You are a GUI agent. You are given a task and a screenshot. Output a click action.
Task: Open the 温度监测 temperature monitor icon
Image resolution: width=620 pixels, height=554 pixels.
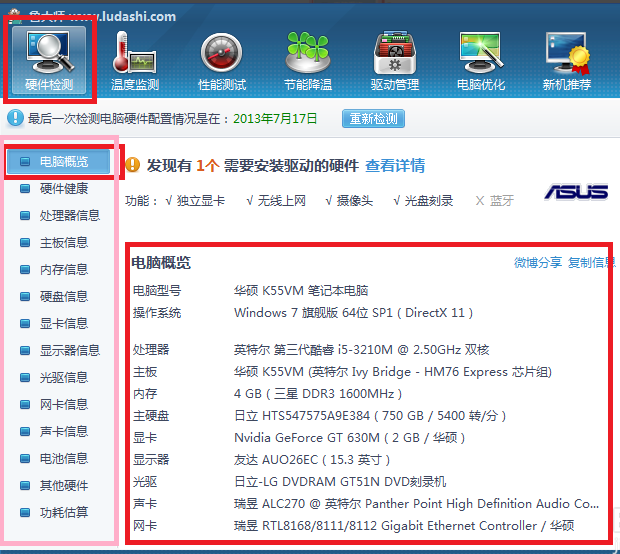(x=135, y=58)
